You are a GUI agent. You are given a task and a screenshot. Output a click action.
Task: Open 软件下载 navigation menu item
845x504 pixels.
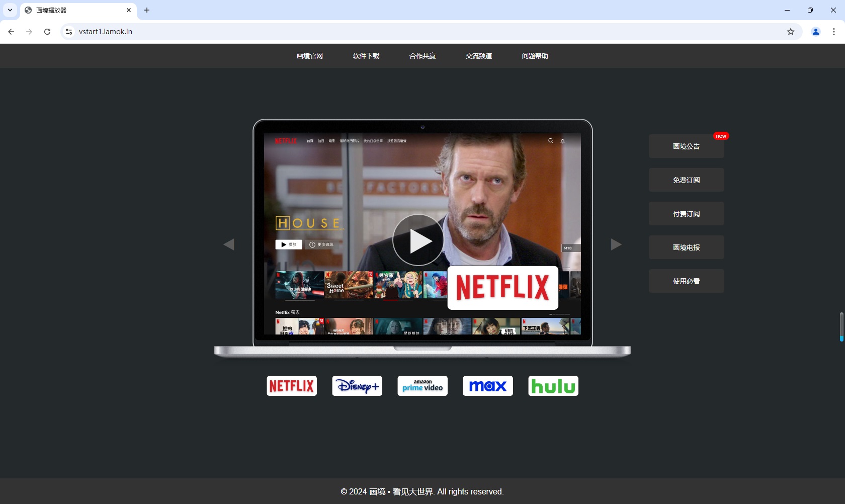pyautogui.click(x=366, y=56)
